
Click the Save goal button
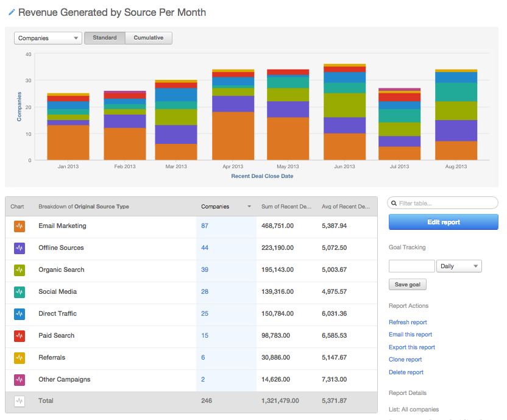[408, 285]
